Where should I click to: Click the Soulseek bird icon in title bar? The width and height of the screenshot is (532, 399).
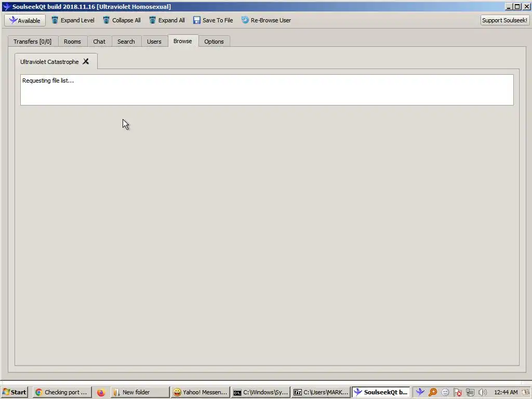tap(6, 7)
